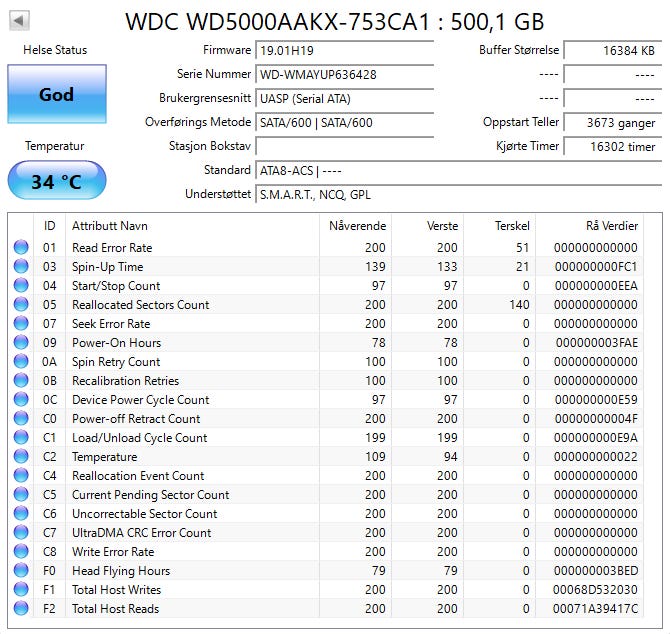Viewport: 670px width, 634px height.
Task: Click the status orb for Write Error Rate
Action: [21, 552]
